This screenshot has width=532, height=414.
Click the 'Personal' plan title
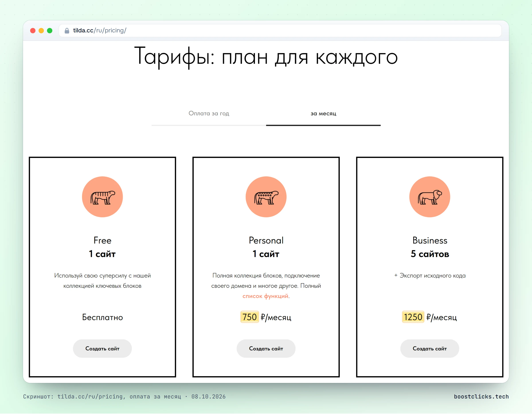pos(266,241)
